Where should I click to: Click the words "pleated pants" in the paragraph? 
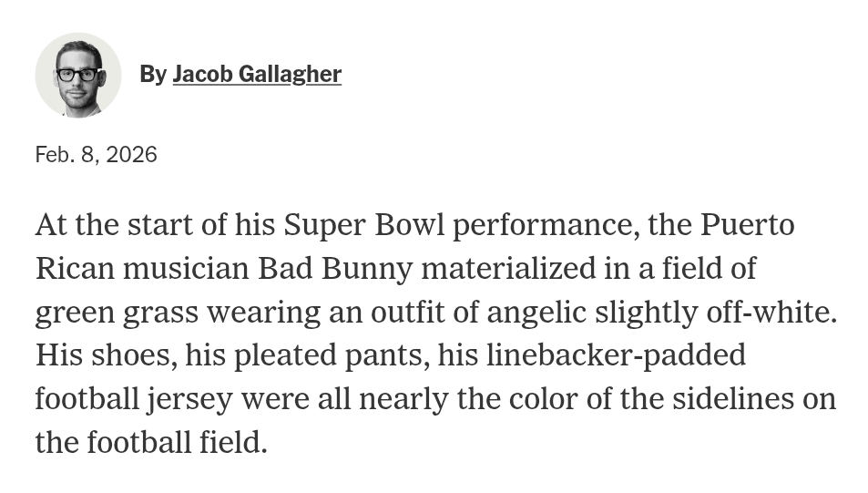pos(331,355)
